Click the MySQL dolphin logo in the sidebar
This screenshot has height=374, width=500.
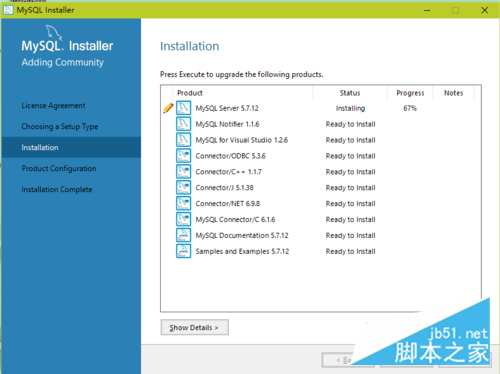[x=54, y=32]
